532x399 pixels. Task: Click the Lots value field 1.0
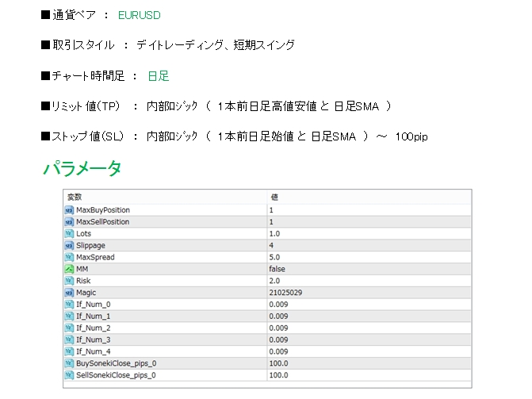click(275, 234)
